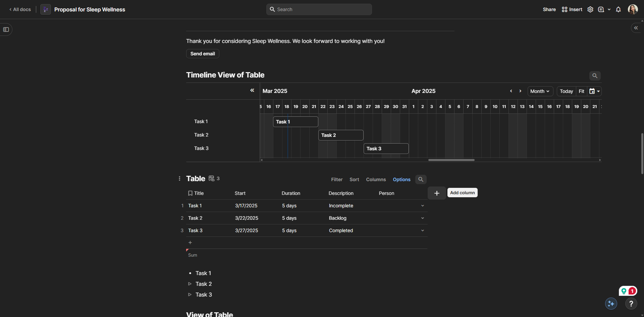
Task: Open the green lightbulb notification badge
Action: point(624,291)
